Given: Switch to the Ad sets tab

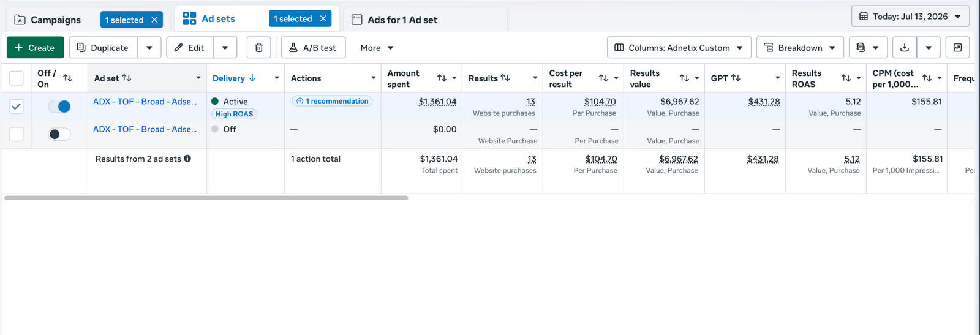Looking at the screenshot, I should pyautogui.click(x=219, y=19).
